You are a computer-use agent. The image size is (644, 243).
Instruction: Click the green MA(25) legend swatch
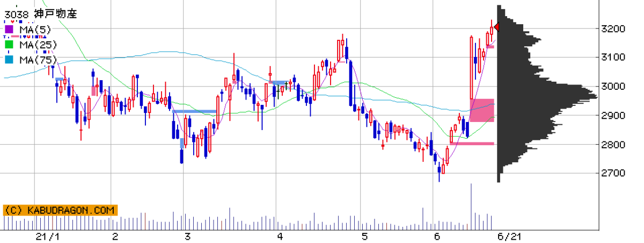coord(9,45)
